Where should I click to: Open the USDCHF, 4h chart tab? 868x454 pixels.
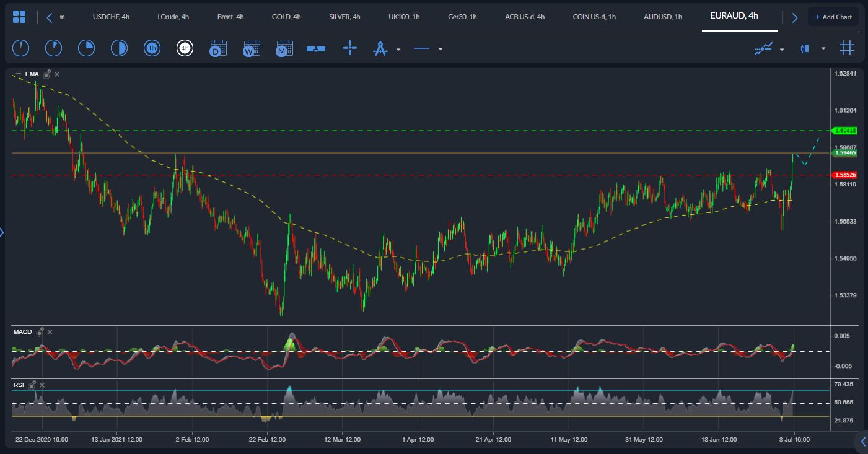point(111,17)
